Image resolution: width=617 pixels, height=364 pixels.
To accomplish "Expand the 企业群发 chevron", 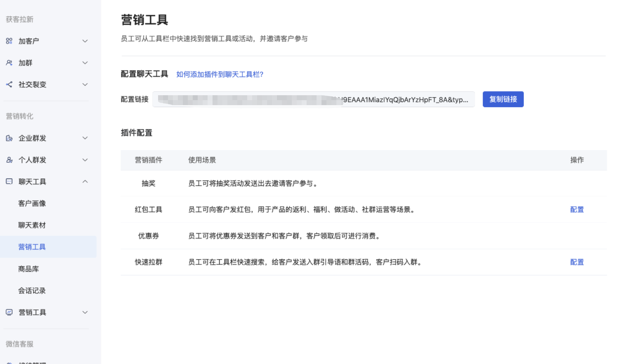I will pyautogui.click(x=85, y=138).
